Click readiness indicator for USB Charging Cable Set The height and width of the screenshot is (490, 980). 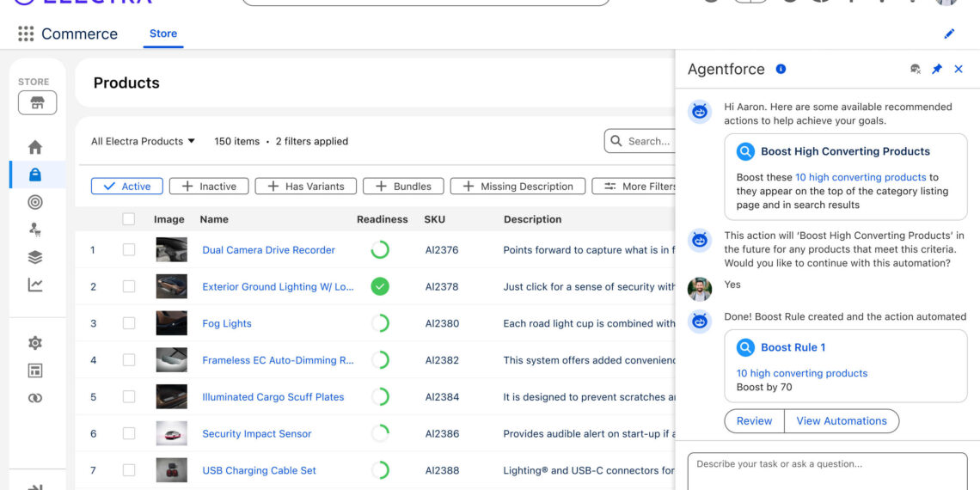380,470
